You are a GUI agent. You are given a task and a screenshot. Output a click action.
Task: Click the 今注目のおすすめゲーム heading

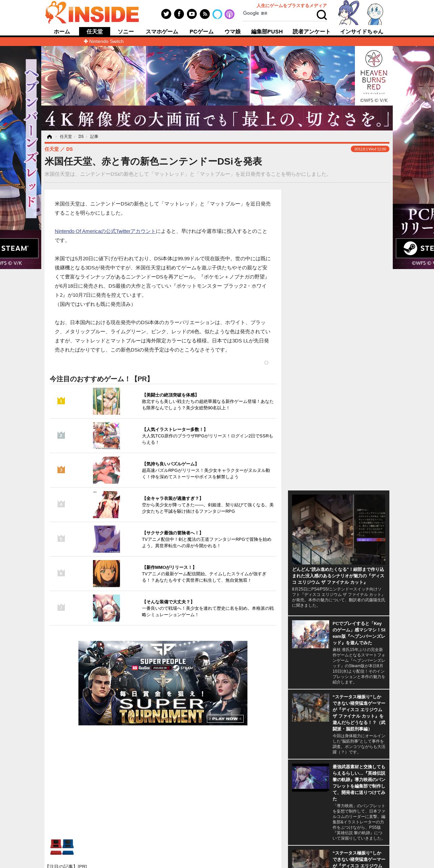[x=101, y=379]
